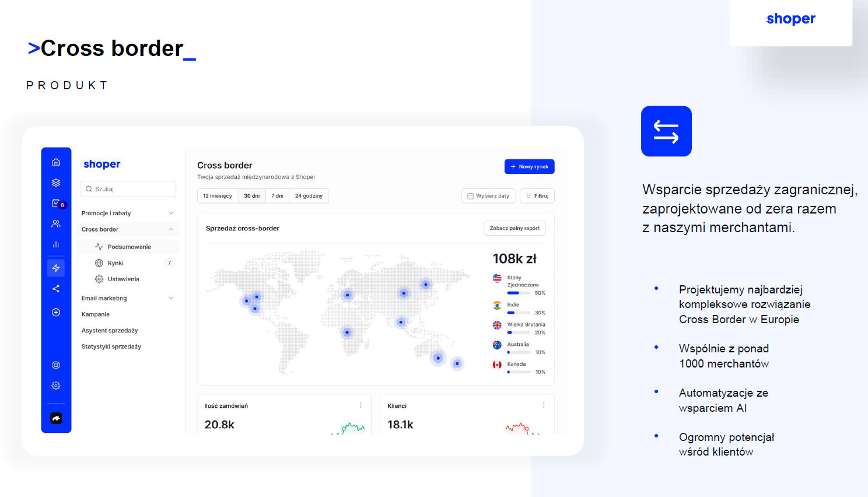The image size is (868, 497).
Task: Click the Szukaj search field
Action: click(128, 189)
